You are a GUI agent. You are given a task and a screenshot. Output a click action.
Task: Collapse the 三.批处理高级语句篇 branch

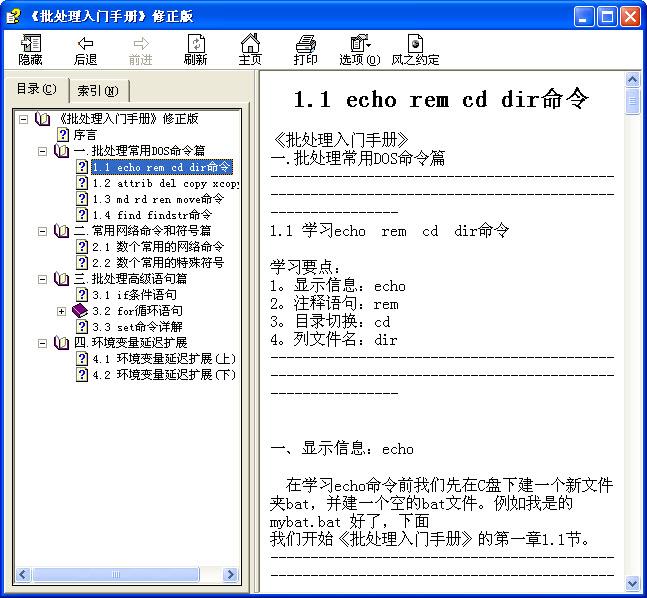coord(42,280)
